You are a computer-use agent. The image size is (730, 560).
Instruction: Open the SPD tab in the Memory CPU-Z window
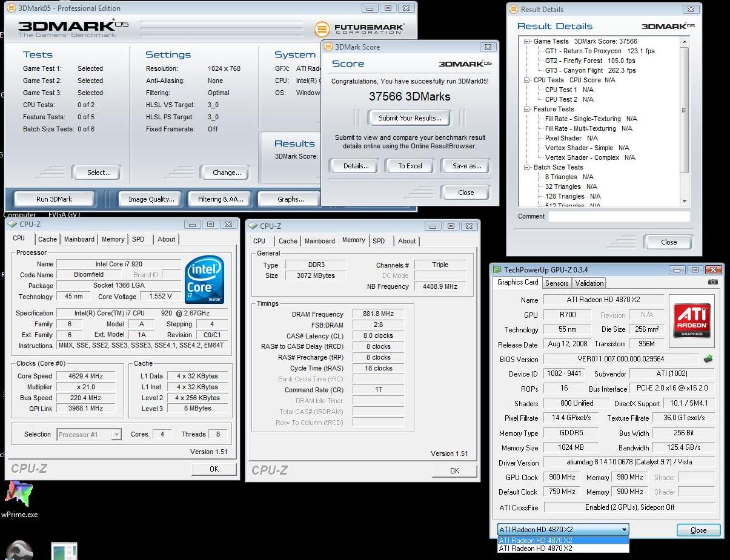click(379, 241)
